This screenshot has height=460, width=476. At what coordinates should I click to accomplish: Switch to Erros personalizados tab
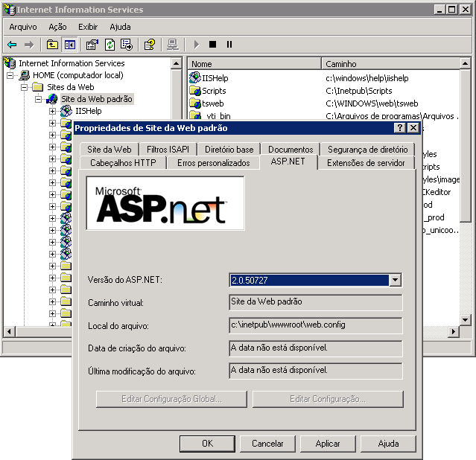[x=213, y=163]
